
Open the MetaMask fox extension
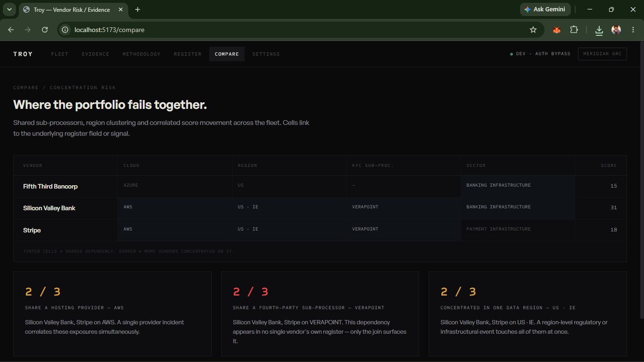point(557,30)
